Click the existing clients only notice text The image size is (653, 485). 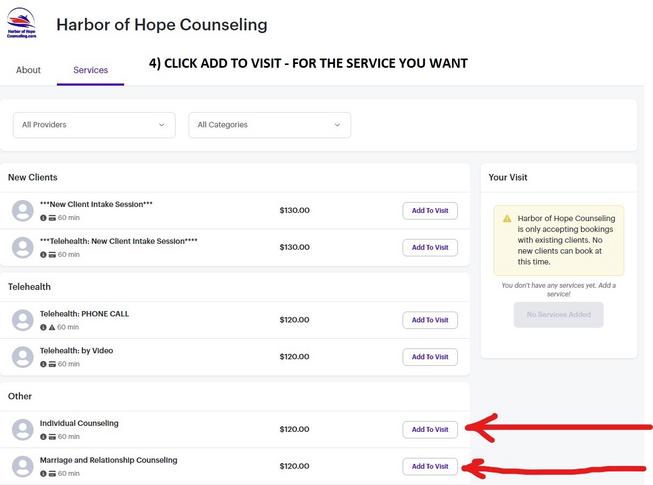click(566, 240)
